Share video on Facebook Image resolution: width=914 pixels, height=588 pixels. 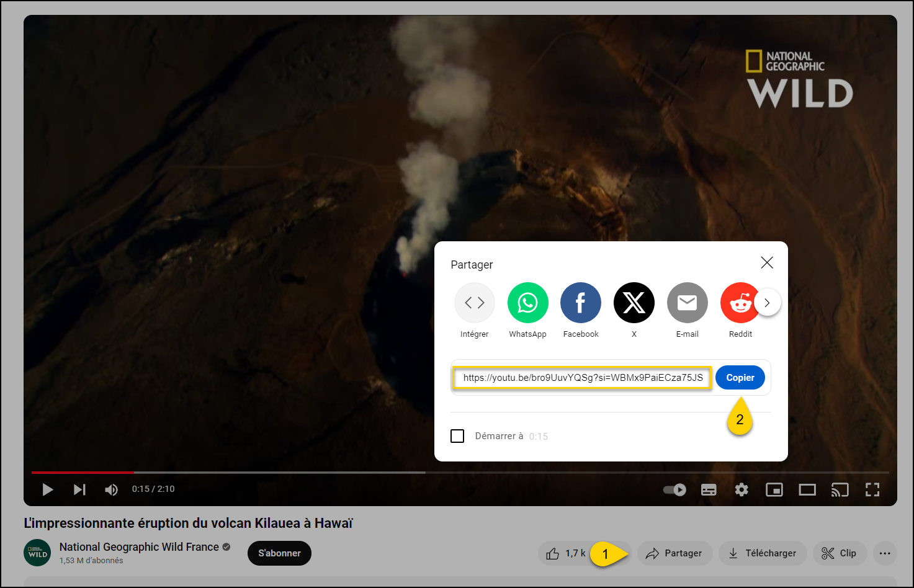(x=581, y=310)
